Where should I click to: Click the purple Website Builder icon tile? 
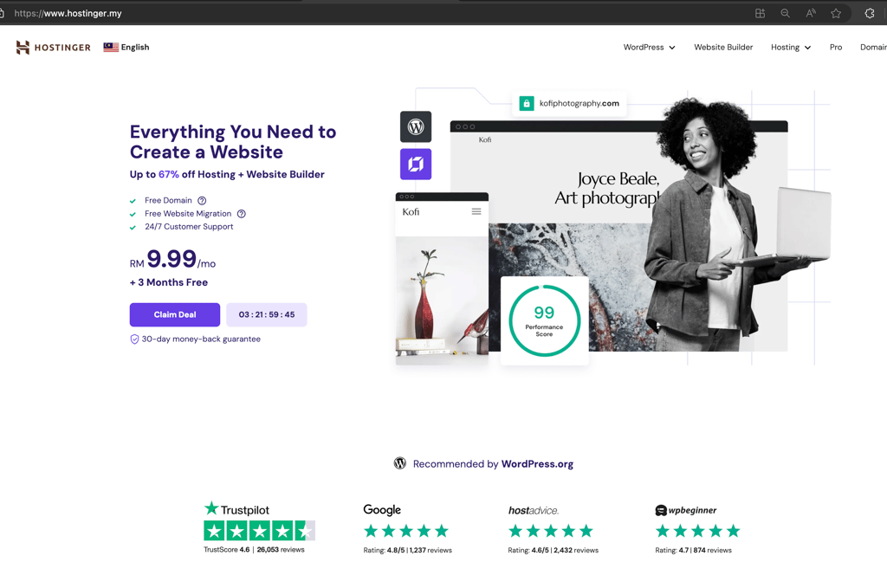[416, 164]
